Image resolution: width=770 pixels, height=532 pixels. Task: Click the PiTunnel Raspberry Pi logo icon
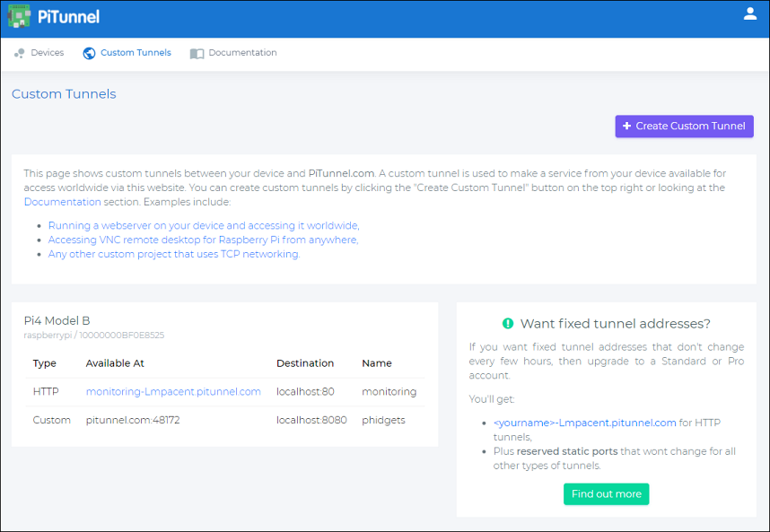click(x=19, y=16)
